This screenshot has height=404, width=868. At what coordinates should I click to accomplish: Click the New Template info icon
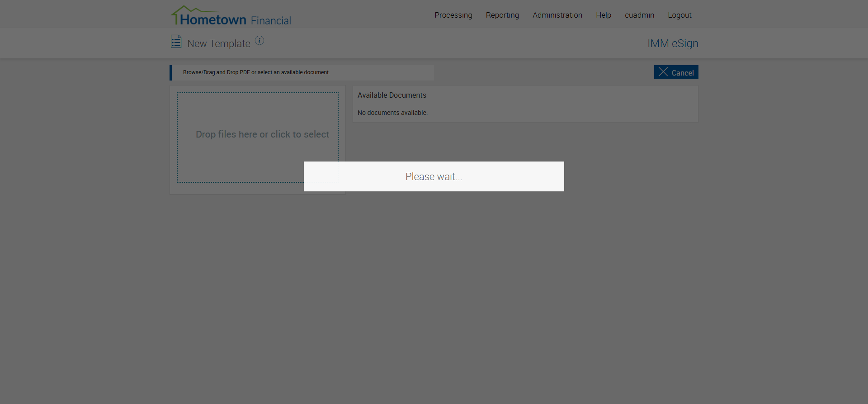[259, 40]
